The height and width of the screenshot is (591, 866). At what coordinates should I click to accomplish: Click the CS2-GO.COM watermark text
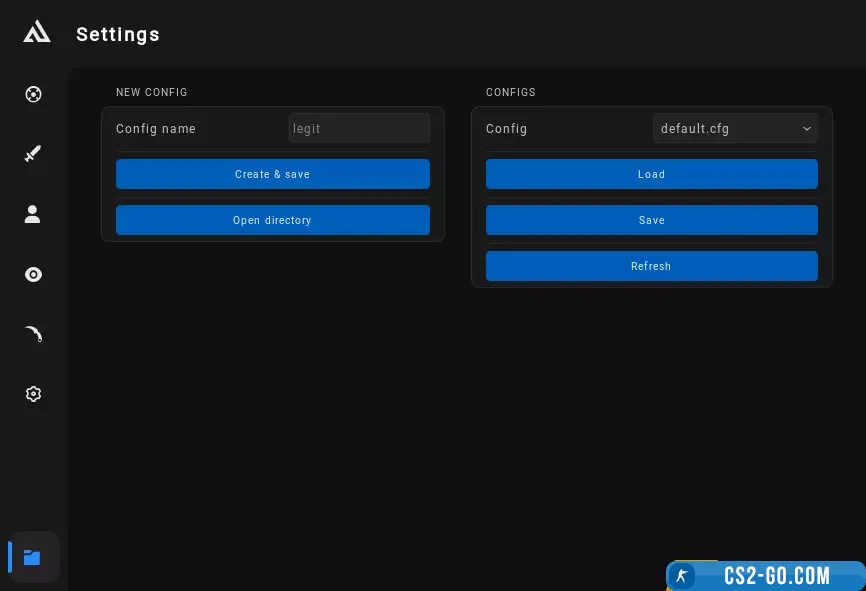click(x=777, y=576)
